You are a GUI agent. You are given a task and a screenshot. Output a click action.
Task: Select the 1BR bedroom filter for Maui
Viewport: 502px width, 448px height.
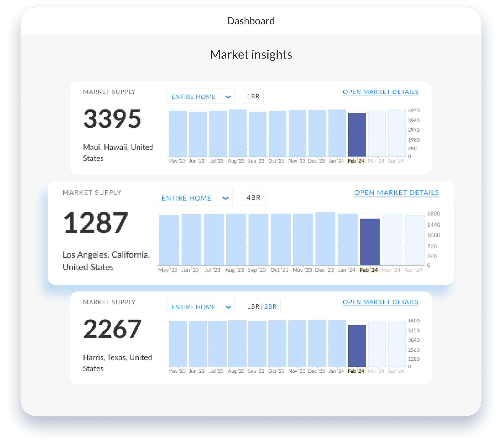tap(253, 96)
